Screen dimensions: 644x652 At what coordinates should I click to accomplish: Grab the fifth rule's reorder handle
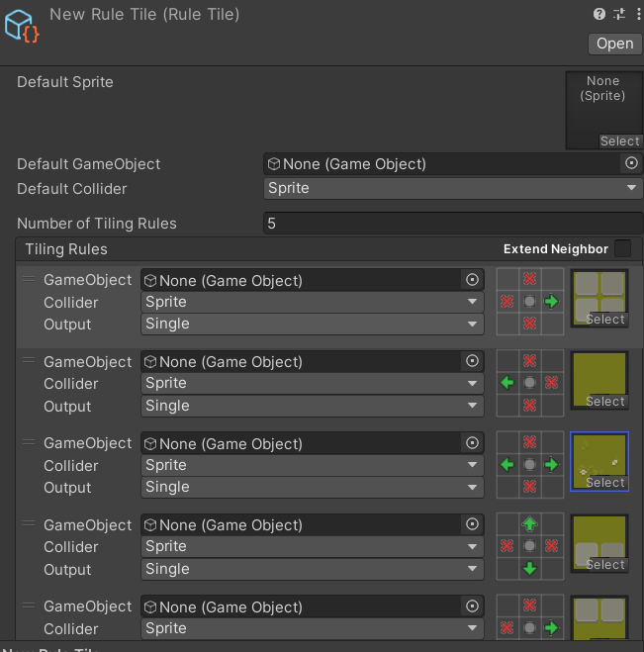pos(29,605)
